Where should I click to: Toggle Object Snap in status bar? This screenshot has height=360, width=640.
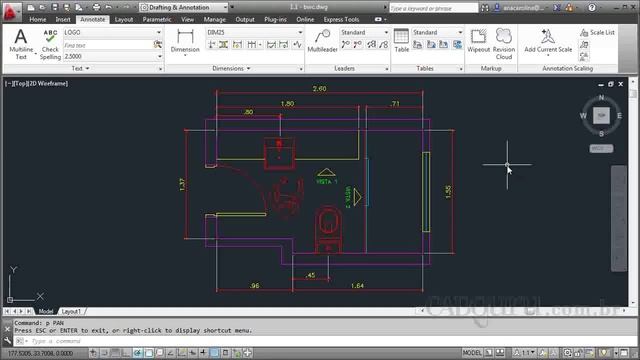(x=149, y=353)
